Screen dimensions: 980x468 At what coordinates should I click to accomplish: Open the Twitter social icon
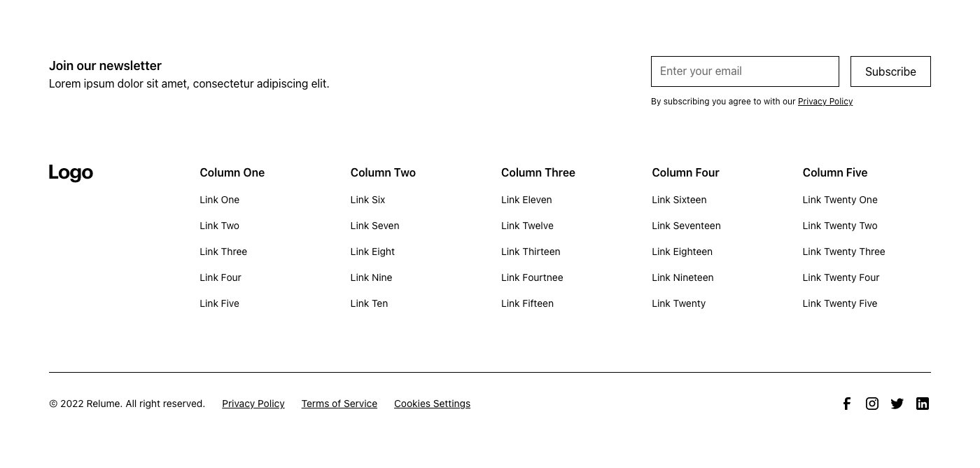click(x=897, y=404)
